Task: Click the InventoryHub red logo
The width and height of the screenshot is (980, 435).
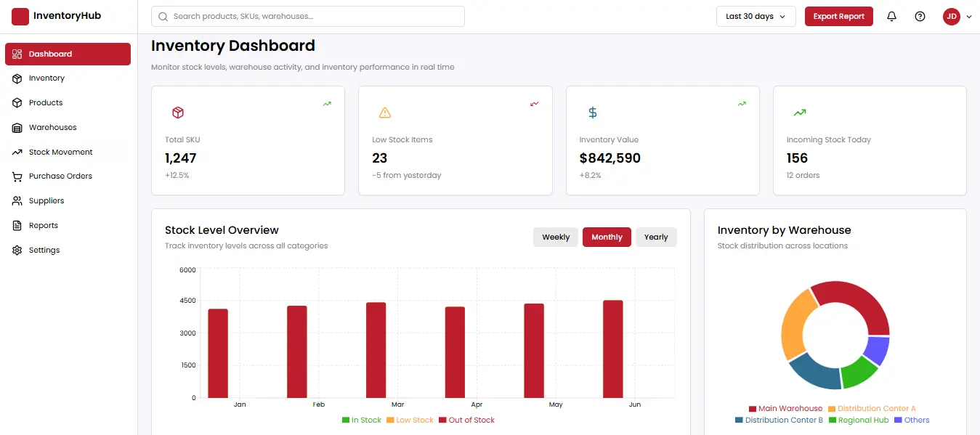Action: pyautogui.click(x=20, y=16)
